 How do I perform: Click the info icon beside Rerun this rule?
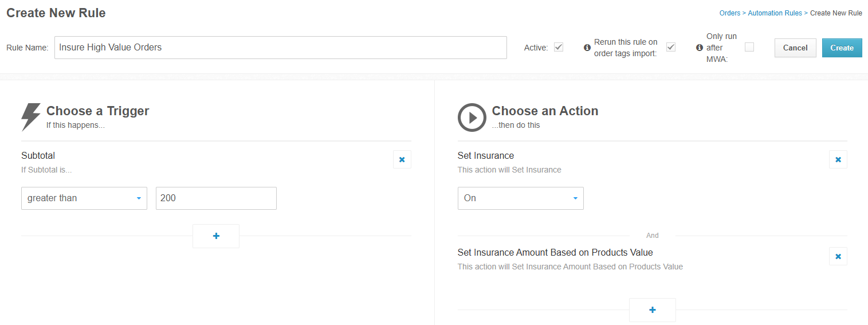(587, 48)
